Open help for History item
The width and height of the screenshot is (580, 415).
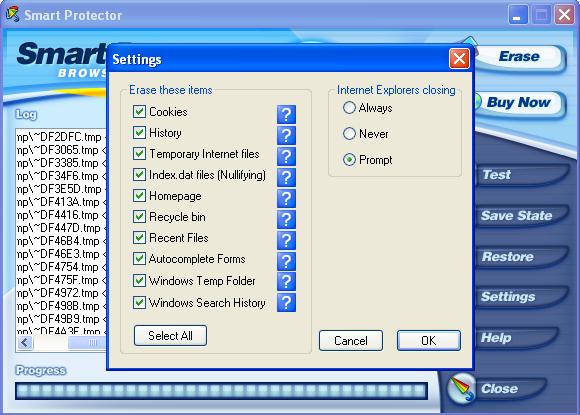pos(286,135)
